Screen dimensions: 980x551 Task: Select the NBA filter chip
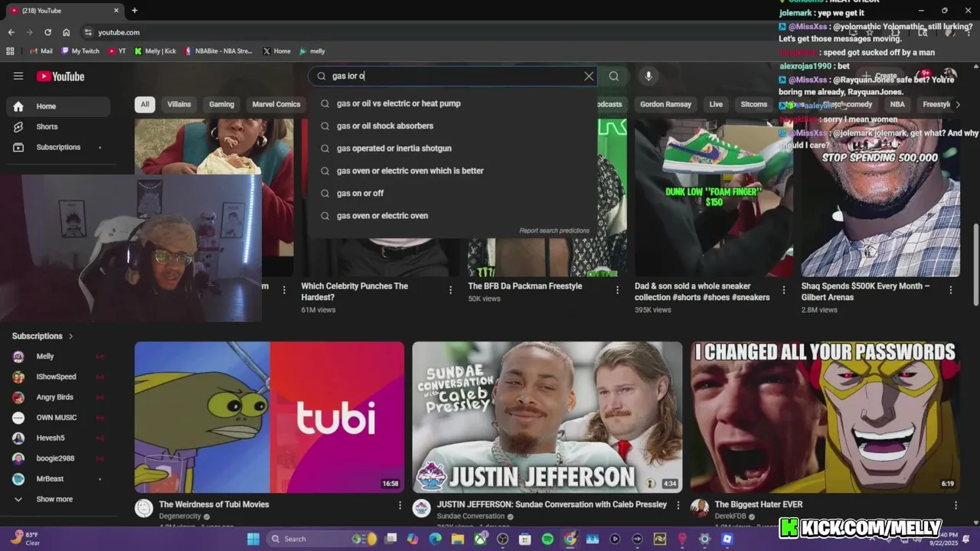(897, 104)
